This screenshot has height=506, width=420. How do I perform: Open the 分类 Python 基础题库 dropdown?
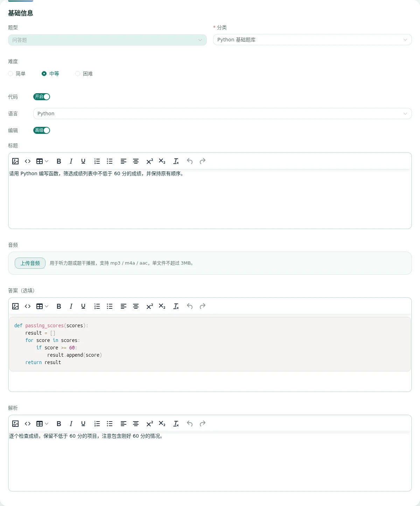tap(313, 40)
